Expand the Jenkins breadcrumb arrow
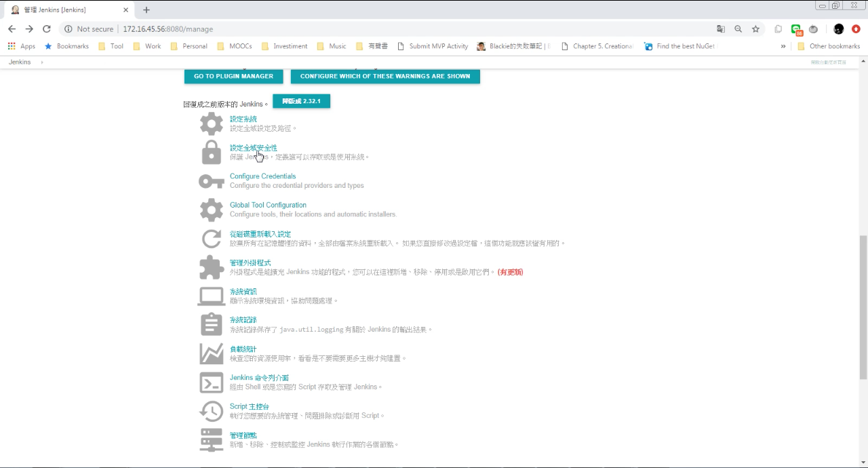This screenshot has height=468, width=868. click(x=42, y=62)
